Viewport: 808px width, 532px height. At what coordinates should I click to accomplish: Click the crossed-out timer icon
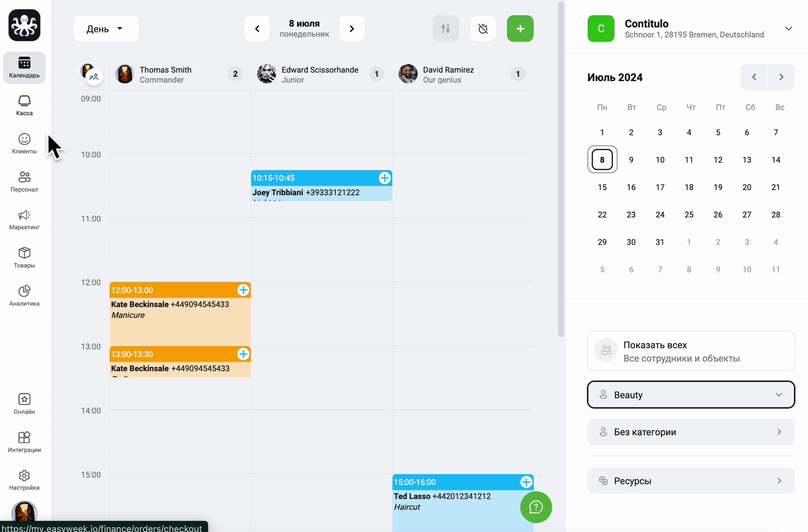(x=483, y=29)
